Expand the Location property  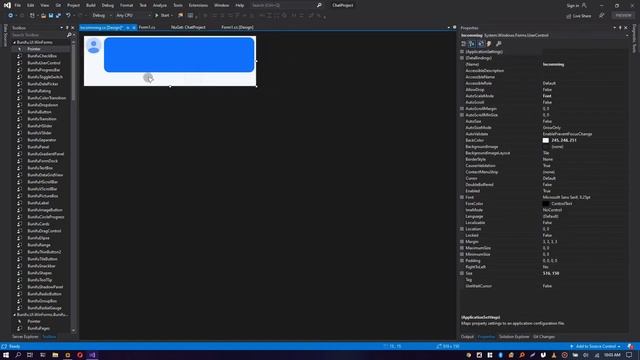pyautogui.click(x=462, y=229)
